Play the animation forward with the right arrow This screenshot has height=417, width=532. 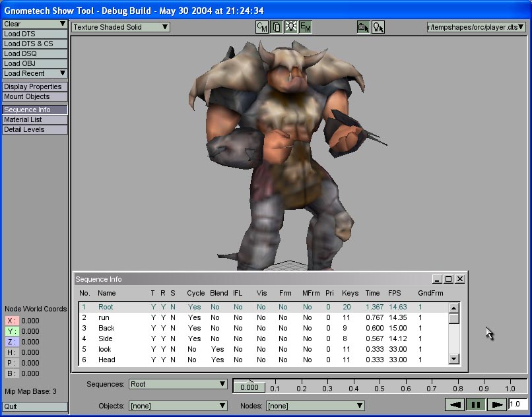pyautogui.click(x=497, y=404)
